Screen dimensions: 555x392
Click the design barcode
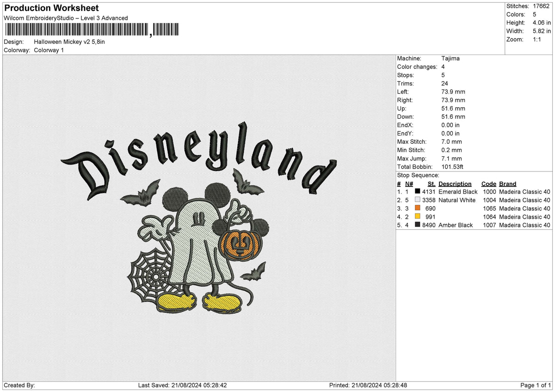click(91, 30)
